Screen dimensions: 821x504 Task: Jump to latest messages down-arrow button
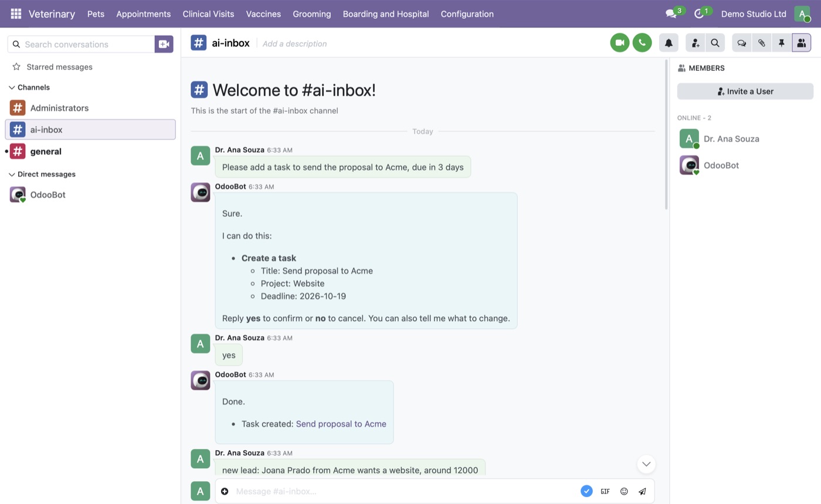(646, 464)
